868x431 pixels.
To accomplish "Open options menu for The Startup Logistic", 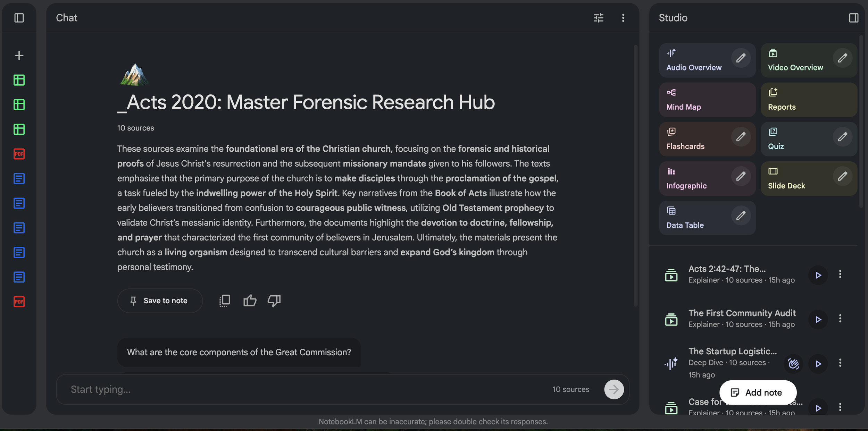I will tap(840, 363).
